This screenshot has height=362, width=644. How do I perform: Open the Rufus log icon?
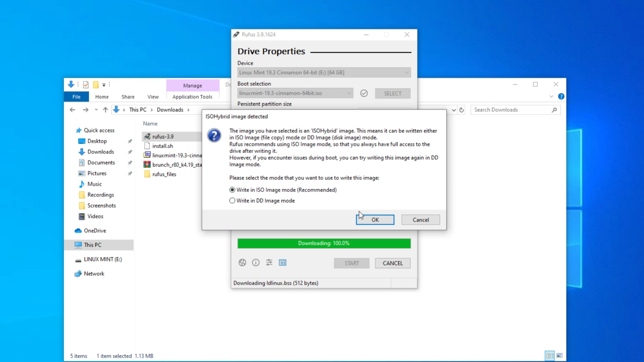[283, 263]
